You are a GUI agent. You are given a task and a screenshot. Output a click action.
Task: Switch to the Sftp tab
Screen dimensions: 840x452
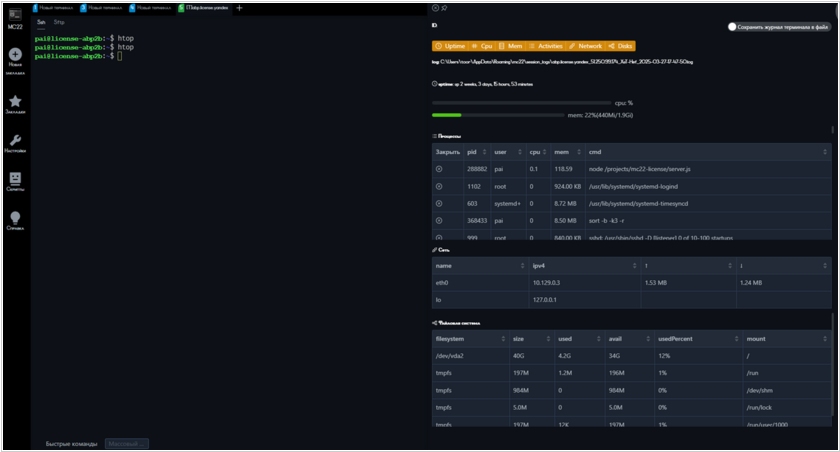[x=59, y=21]
